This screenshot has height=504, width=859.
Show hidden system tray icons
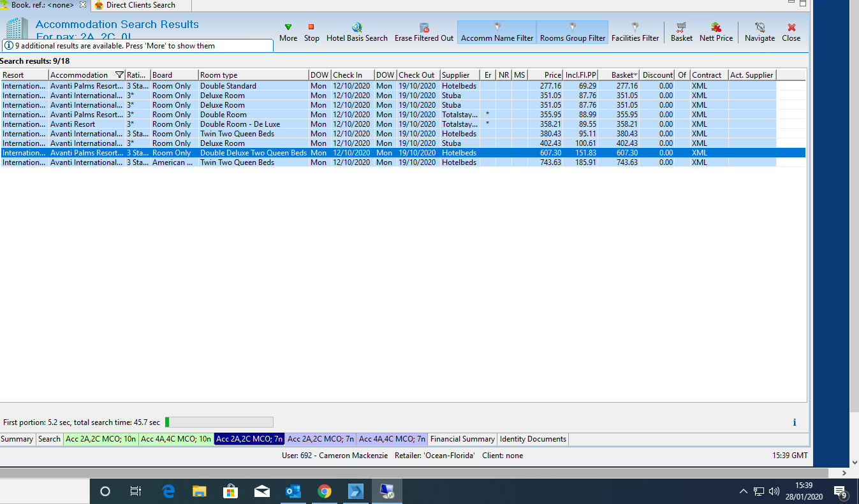[744, 491]
